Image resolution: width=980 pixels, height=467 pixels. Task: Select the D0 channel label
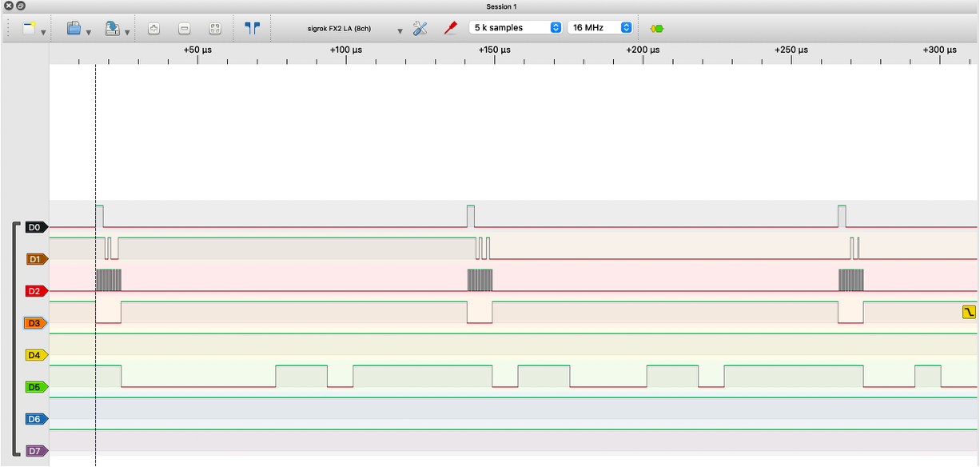coord(35,227)
